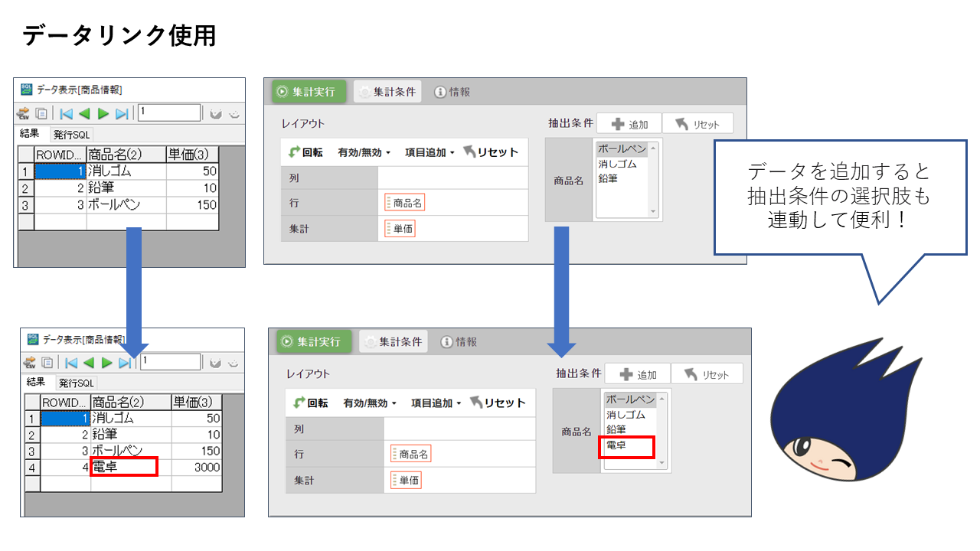Click the copy data icon in データ表示 toolbar
980x551 pixels.
41,113
